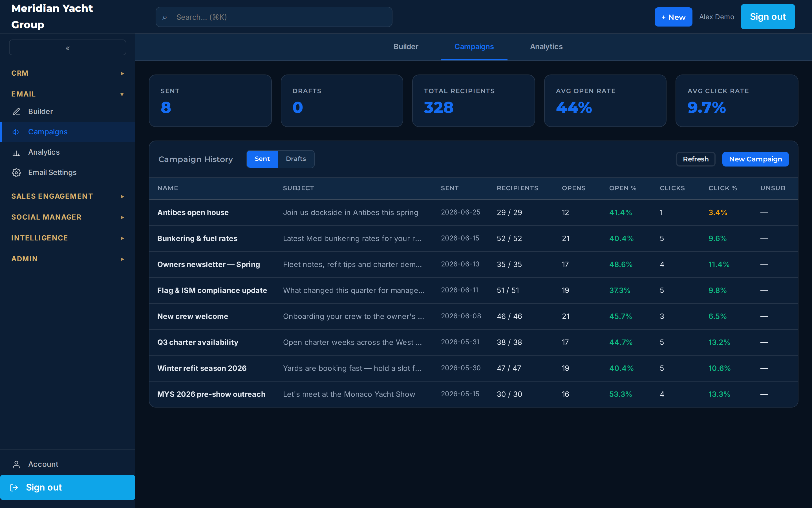Click the 53.3% open rate value
Viewport: 812px width, 508px height.
pyautogui.click(x=621, y=395)
